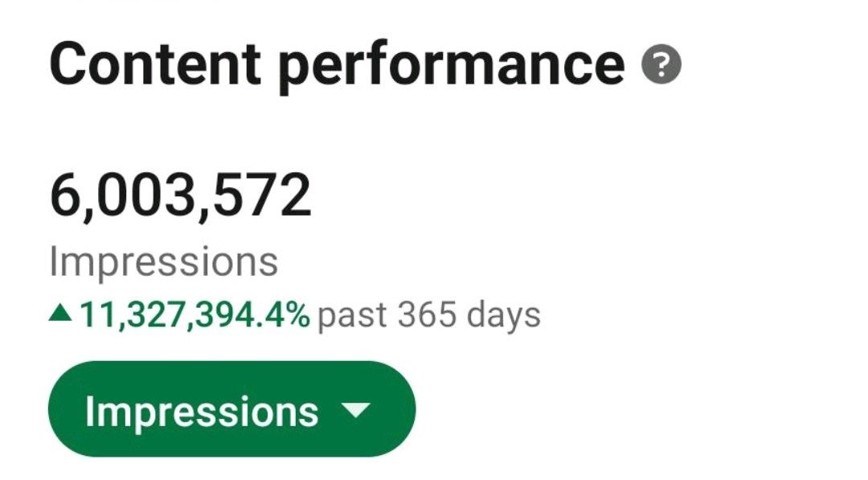
Task: Tap the arrow before 11,327,394.4%
Action: pyautogui.click(x=59, y=314)
